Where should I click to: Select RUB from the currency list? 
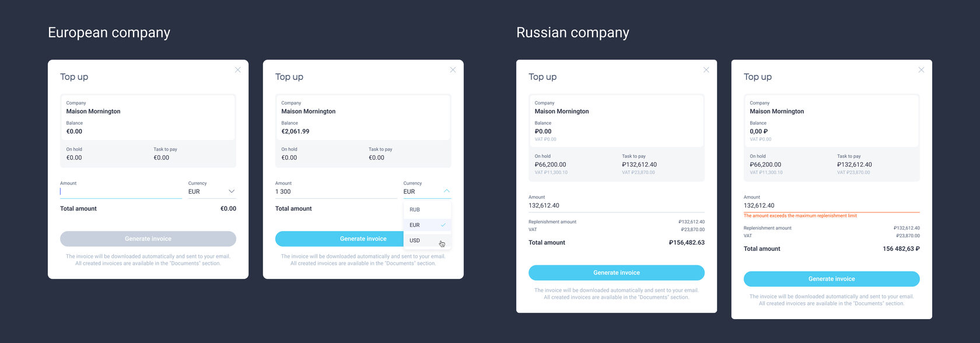(x=415, y=209)
